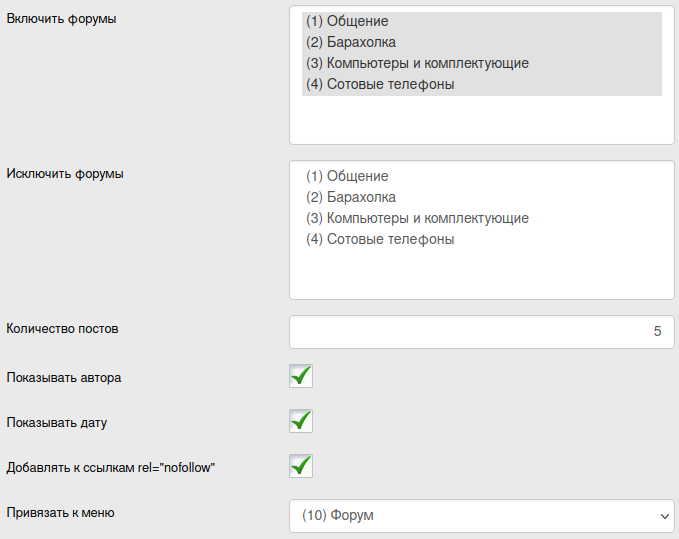Toggle the 'Показывать автора' checkbox

(x=301, y=376)
